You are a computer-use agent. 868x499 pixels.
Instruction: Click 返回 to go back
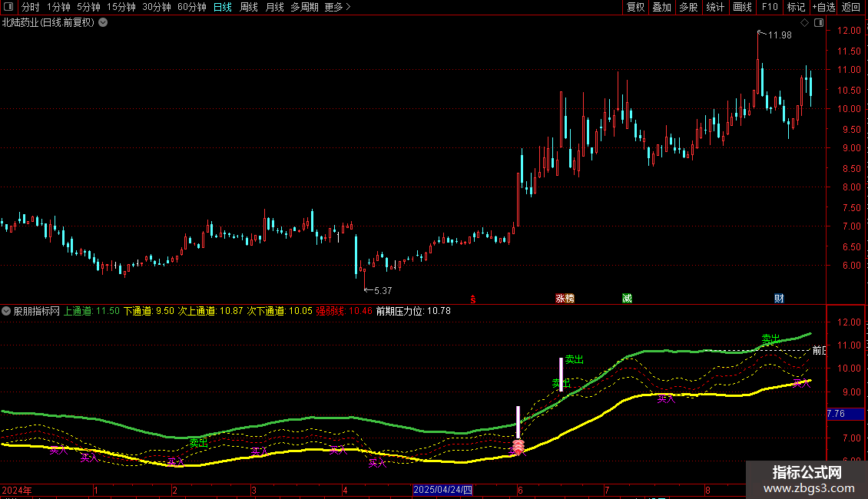coord(851,7)
